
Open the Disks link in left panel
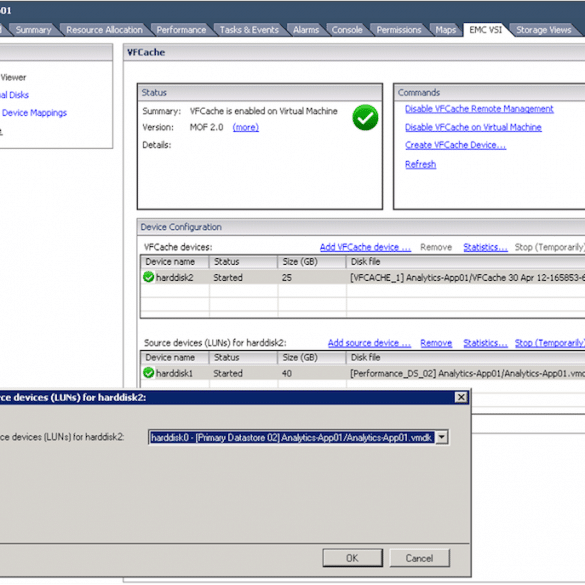tap(14, 95)
